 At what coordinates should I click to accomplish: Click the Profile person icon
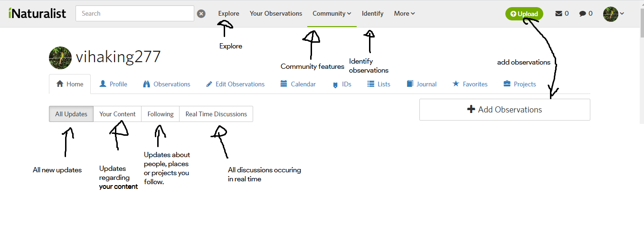pyautogui.click(x=103, y=84)
